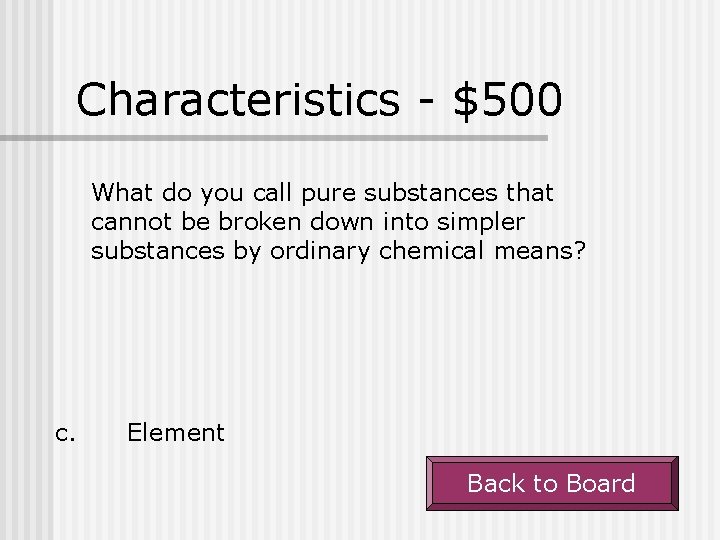720x540 pixels.
Task: Click the word pure in question
Action: 328,195
